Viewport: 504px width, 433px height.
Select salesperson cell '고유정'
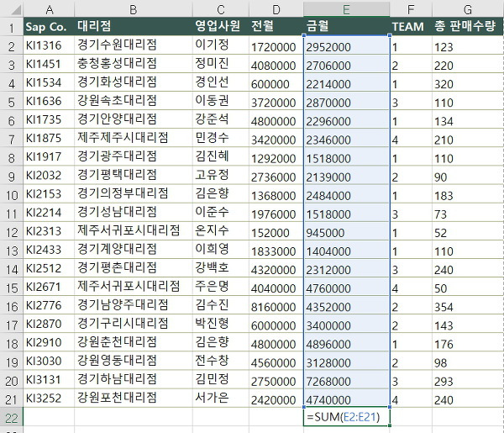point(221,176)
